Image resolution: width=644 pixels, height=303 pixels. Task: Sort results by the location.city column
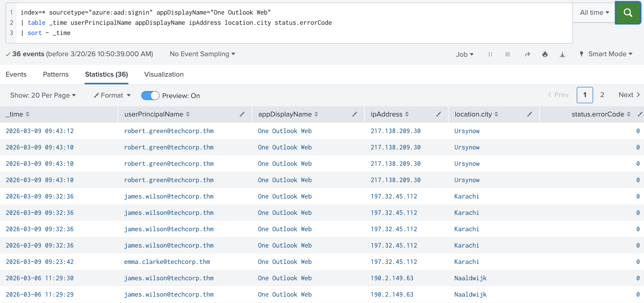point(496,114)
